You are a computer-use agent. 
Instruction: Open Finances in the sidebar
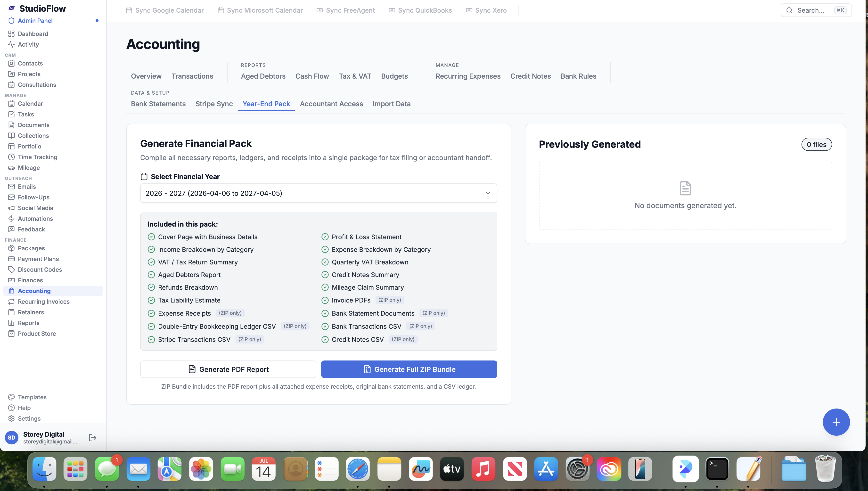[x=30, y=280]
